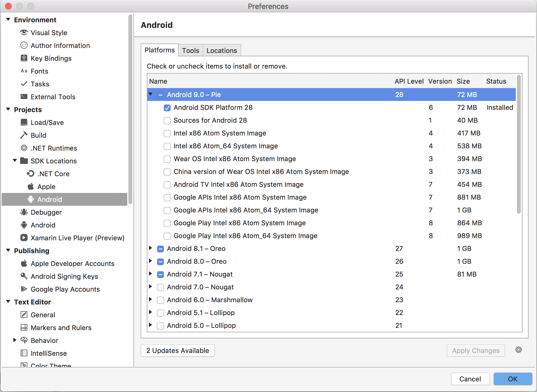Image resolution: width=537 pixels, height=392 pixels.
Task: Switch to the Platforms tab
Action: point(160,50)
